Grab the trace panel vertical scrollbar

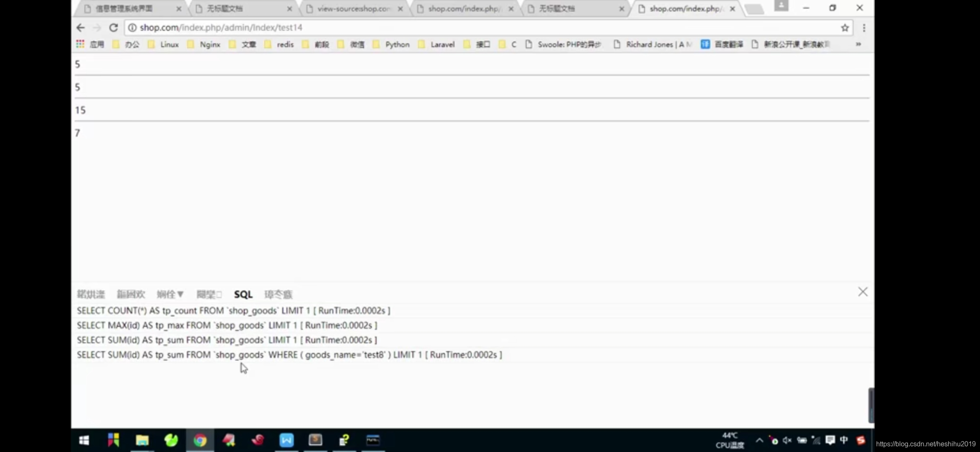click(871, 405)
